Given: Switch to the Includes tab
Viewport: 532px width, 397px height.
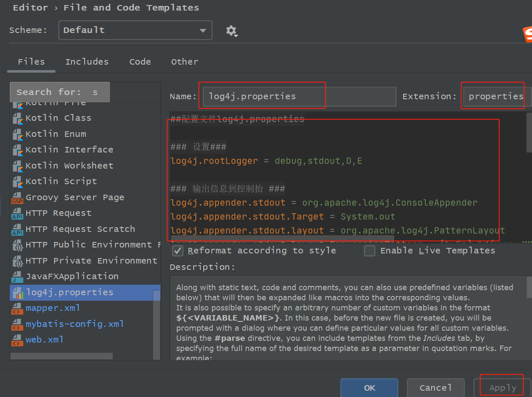Looking at the screenshot, I should 87,62.
